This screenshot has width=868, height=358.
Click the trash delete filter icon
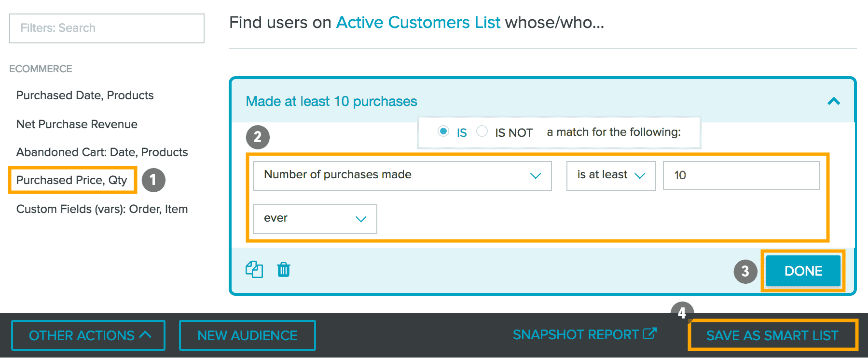click(x=284, y=269)
